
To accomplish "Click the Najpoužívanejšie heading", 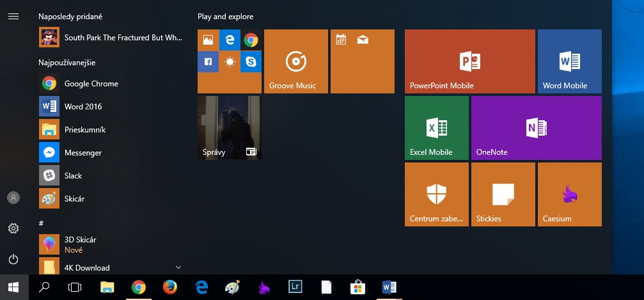I will [x=67, y=63].
